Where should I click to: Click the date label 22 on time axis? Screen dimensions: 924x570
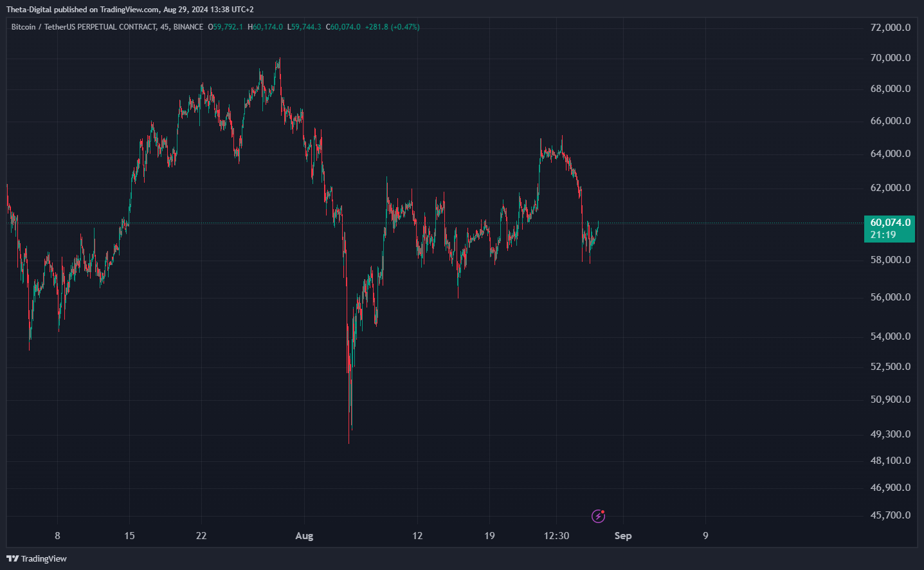click(201, 536)
